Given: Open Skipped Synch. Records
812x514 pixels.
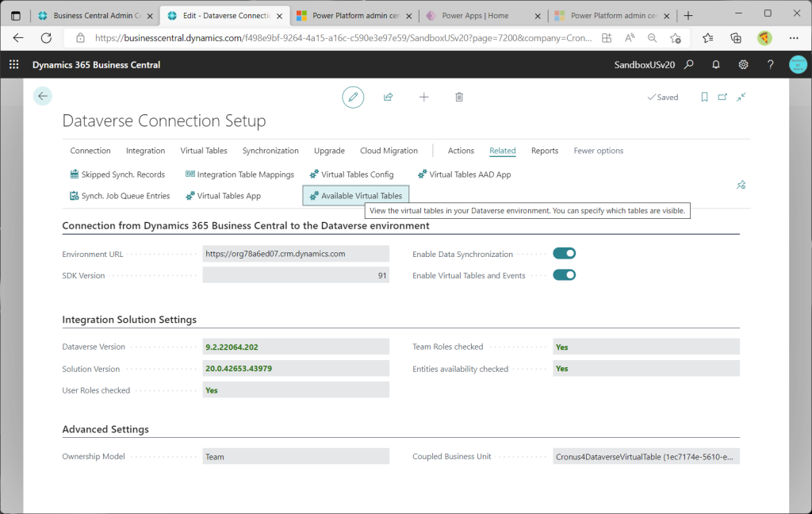Looking at the screenshot, I should pos(117,175).
